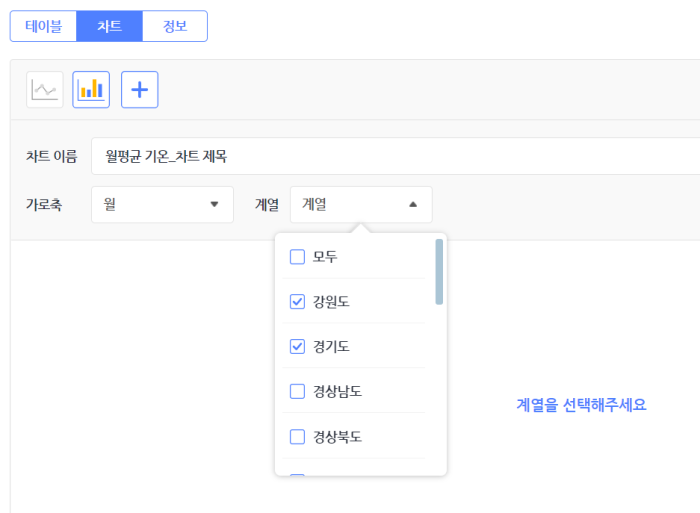Uncheck the 경기도 checkbox

pyautogui.click(x=297, y=346)
